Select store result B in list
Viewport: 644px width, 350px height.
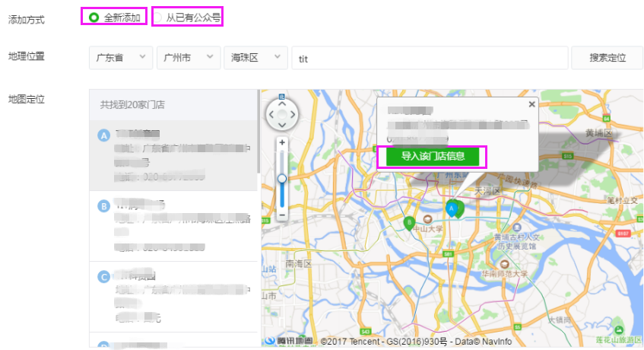tap(173, 226)
